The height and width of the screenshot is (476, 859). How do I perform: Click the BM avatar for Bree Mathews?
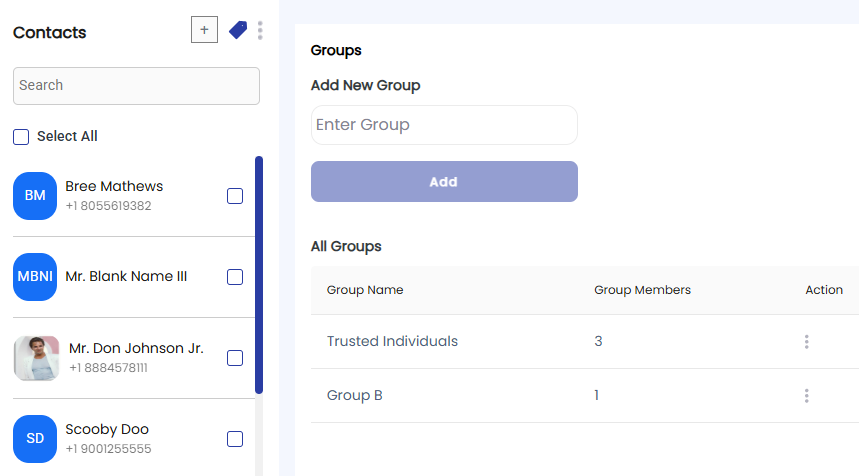tap(35, 196)
